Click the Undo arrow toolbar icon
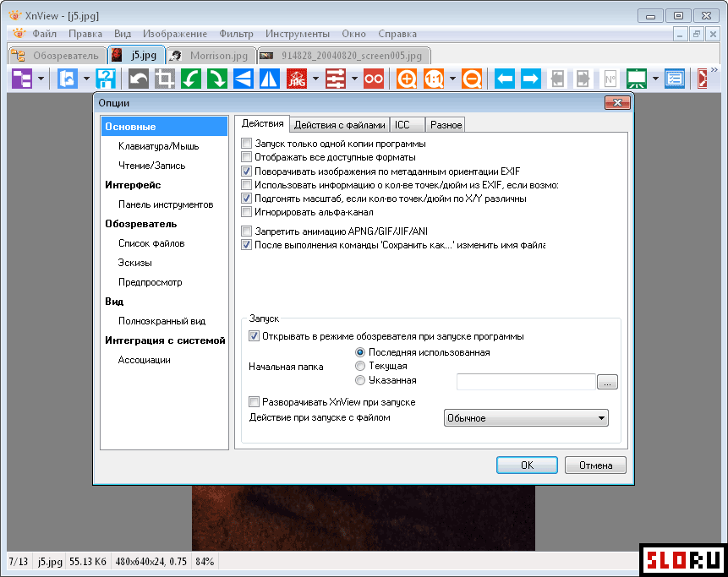This screenshot has width=728, height=577. (139, 79)
